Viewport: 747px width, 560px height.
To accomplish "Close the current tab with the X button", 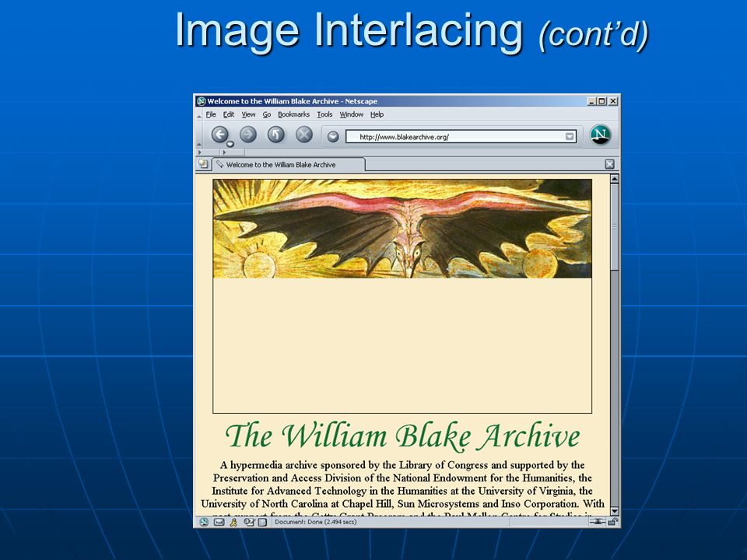I will [x=609, y=164].
